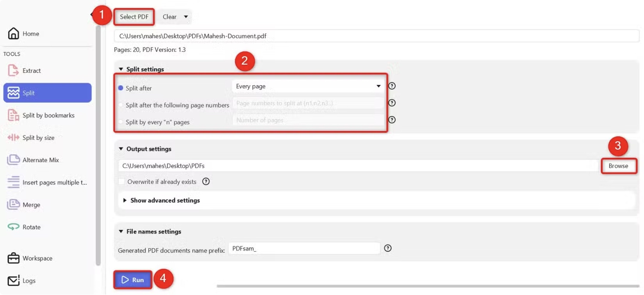
Task: Choose the Alternate Mix tool icon
Action: [x=13, y=160]
